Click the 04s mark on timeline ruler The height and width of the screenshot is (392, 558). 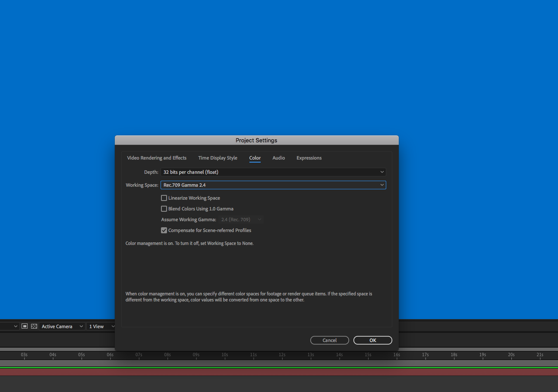pyautogui.click(x=53, y=355)
